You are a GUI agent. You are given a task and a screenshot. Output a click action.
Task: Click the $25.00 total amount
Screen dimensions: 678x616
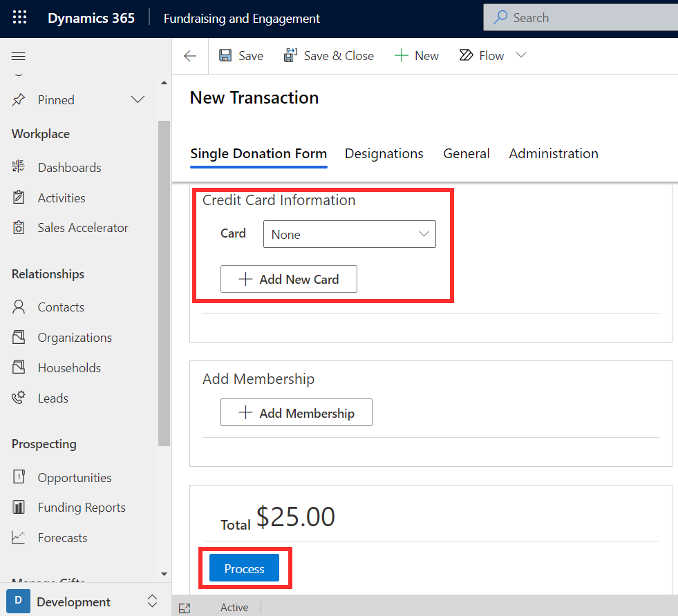[296, 517]
